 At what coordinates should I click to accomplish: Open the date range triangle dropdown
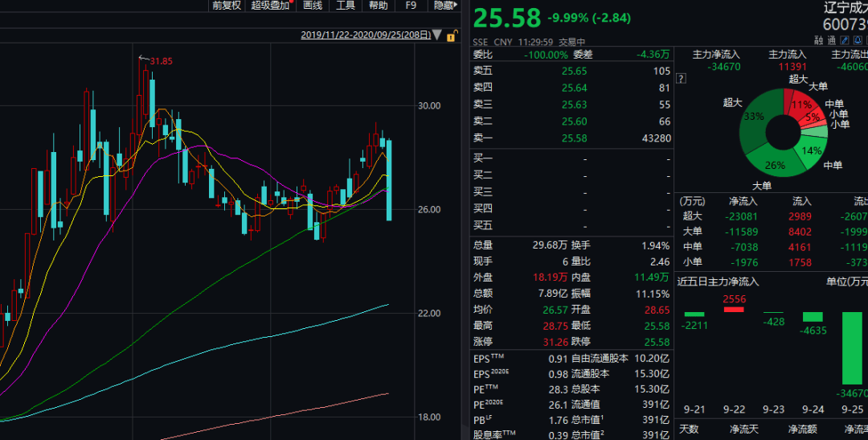(x=437, y=35)
